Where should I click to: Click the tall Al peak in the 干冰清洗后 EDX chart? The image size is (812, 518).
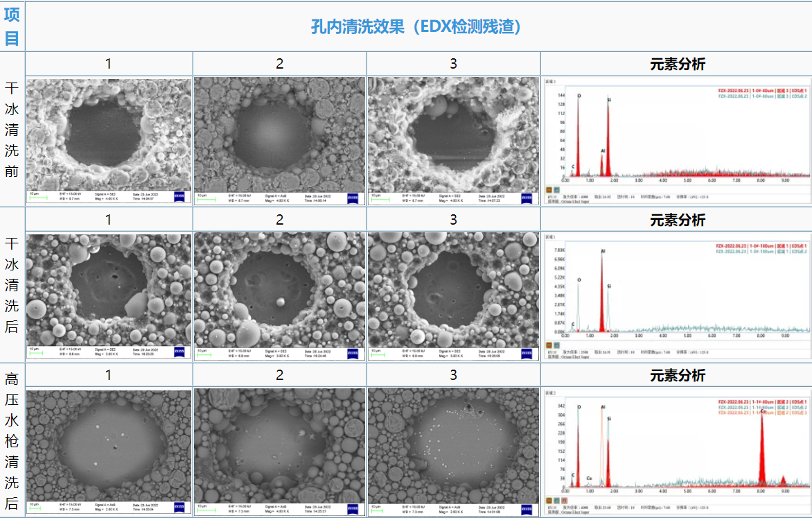[x=602, y=291]
